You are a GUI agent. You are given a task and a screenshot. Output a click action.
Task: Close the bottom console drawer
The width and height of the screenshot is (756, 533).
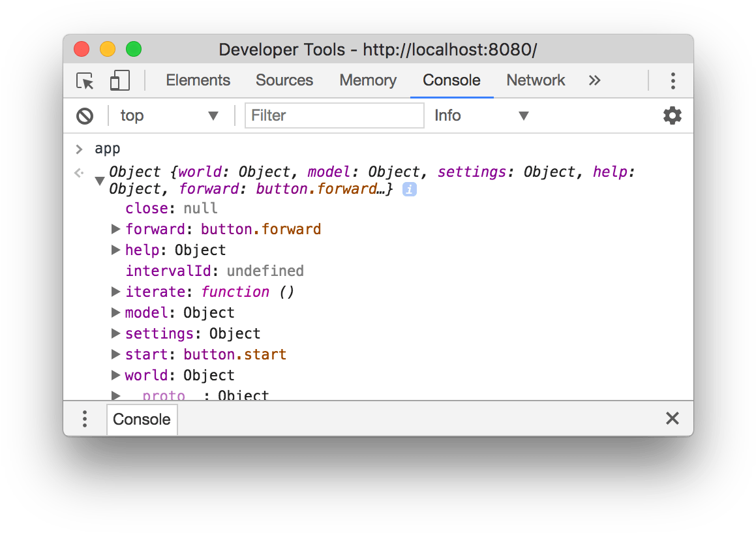pos(672,419)
